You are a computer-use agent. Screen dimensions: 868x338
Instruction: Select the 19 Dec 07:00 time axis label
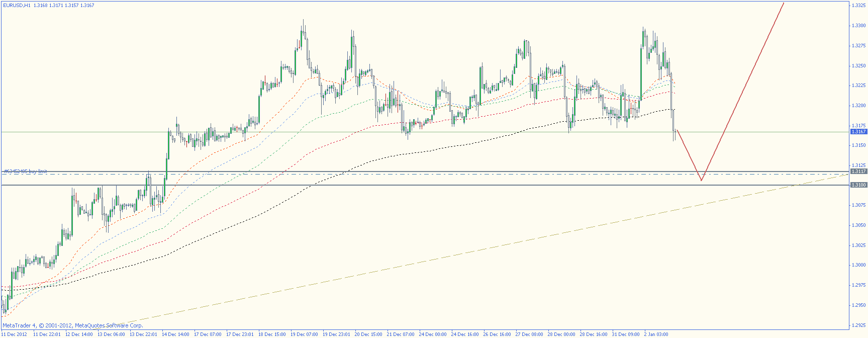pyautogui.click(x=304, y=334)
